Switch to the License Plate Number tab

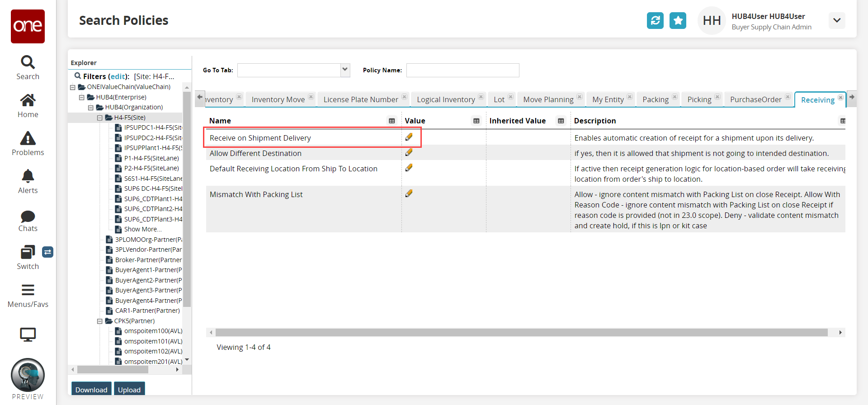[360, 99]
